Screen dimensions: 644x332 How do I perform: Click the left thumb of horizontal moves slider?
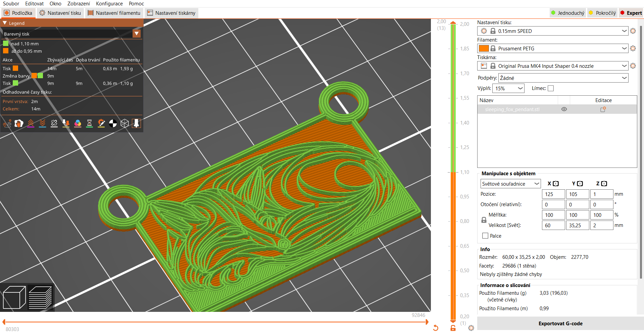click(4, 322)
